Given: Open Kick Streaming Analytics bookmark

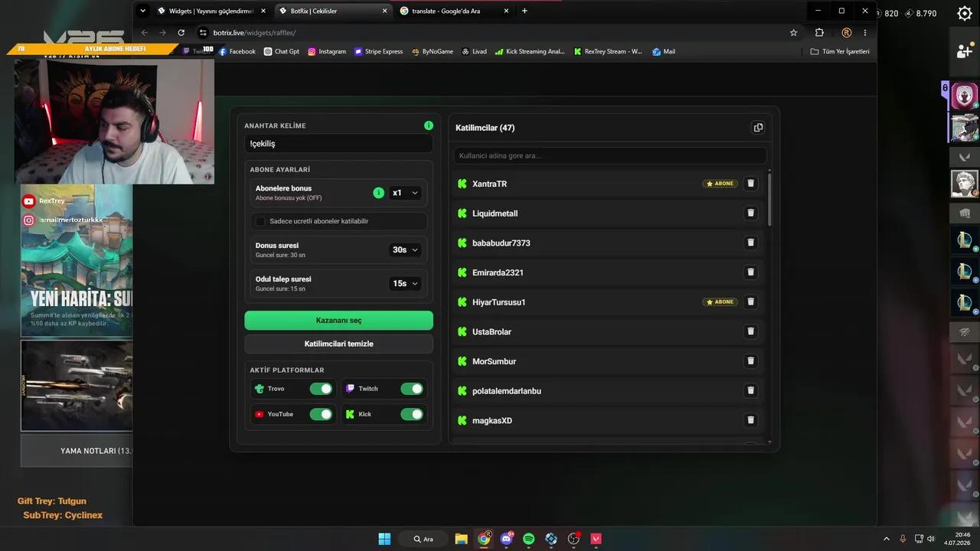Looking at the screenshot, I should (x=530, y=51).
